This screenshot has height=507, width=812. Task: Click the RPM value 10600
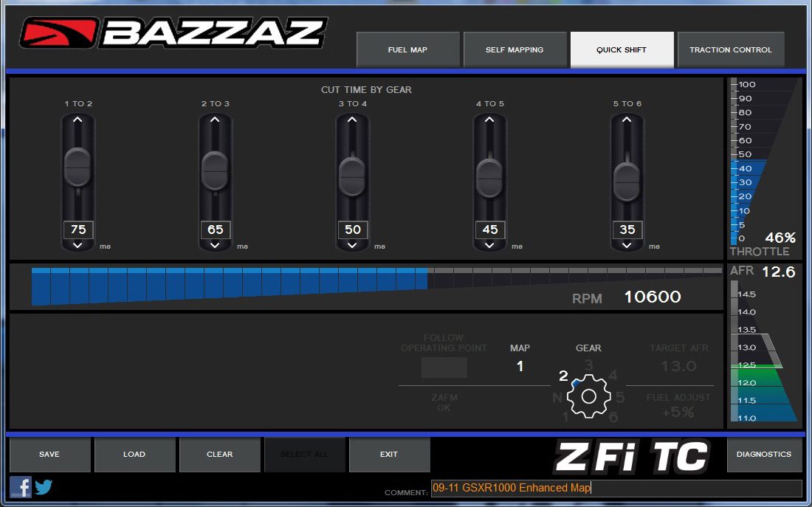point(653,297)
